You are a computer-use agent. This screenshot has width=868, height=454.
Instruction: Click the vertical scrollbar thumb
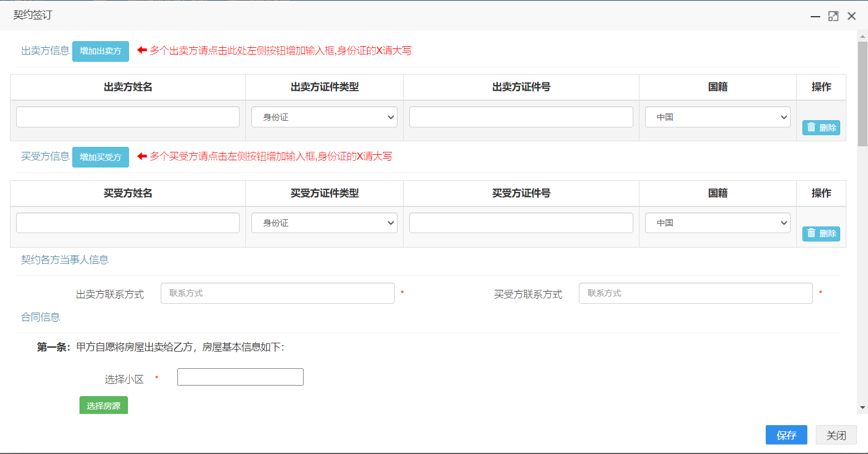point(862,94)
